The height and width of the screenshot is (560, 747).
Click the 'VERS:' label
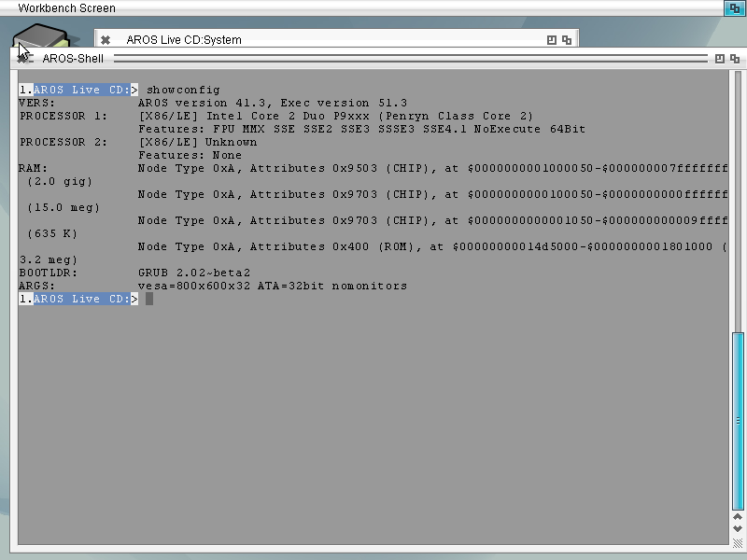tap(37, 103)
